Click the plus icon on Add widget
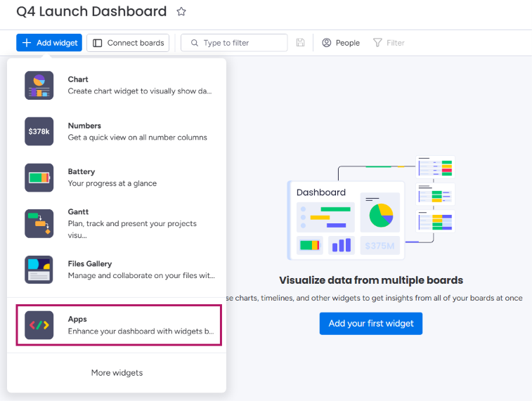The height and width of the screenshot is (401, 532). pyautogui.click(x=27, y=43)
